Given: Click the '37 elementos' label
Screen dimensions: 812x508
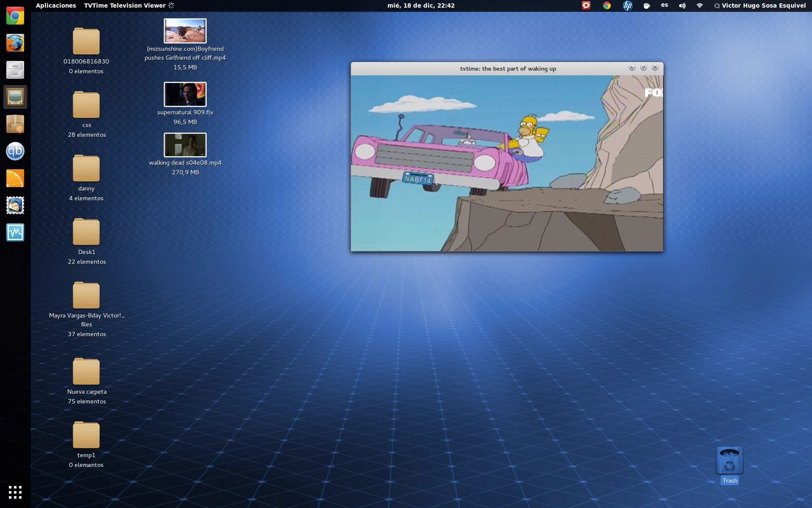Looking at the screenshot, I should tap(87, 334).
